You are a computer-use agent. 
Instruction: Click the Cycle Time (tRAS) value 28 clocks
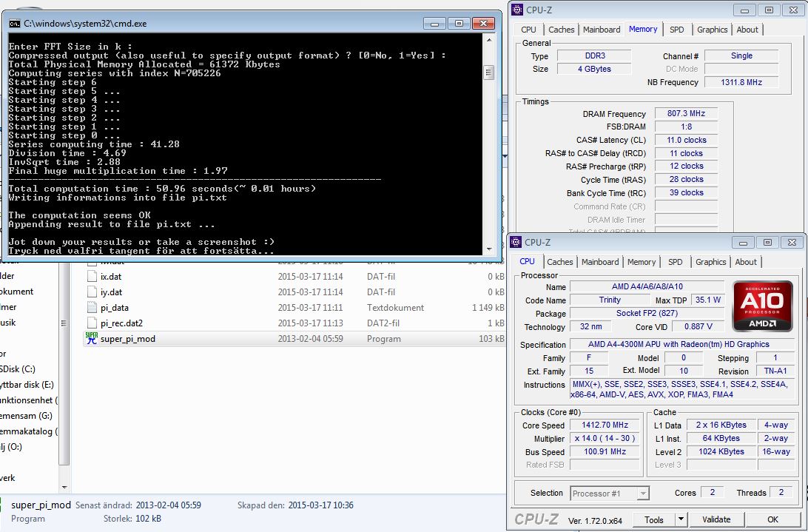686,179
